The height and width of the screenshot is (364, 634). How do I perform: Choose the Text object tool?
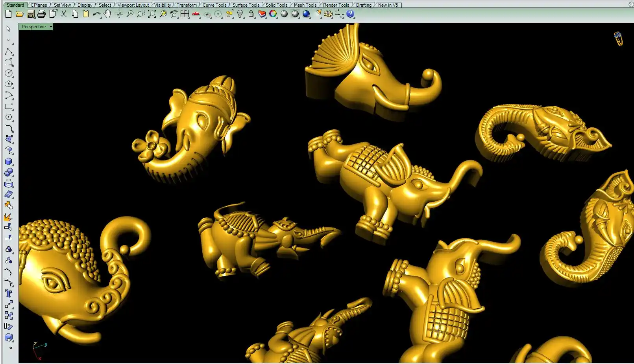9,293
